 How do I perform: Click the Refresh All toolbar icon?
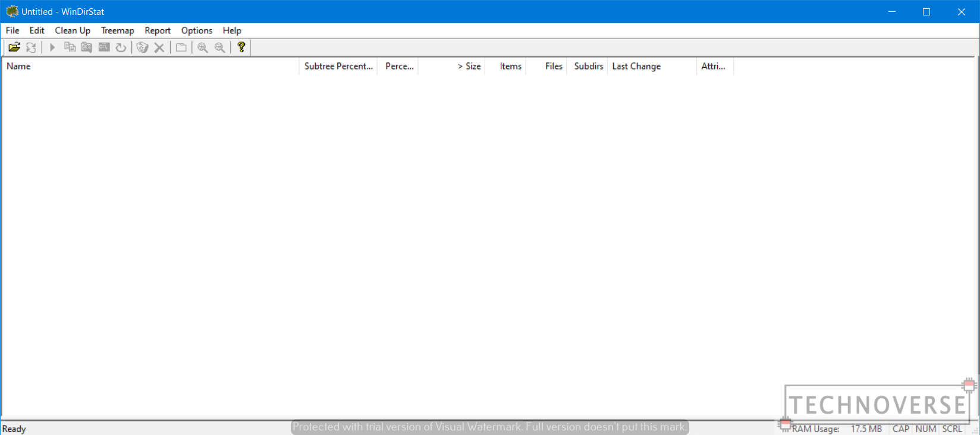pos(31,48)
